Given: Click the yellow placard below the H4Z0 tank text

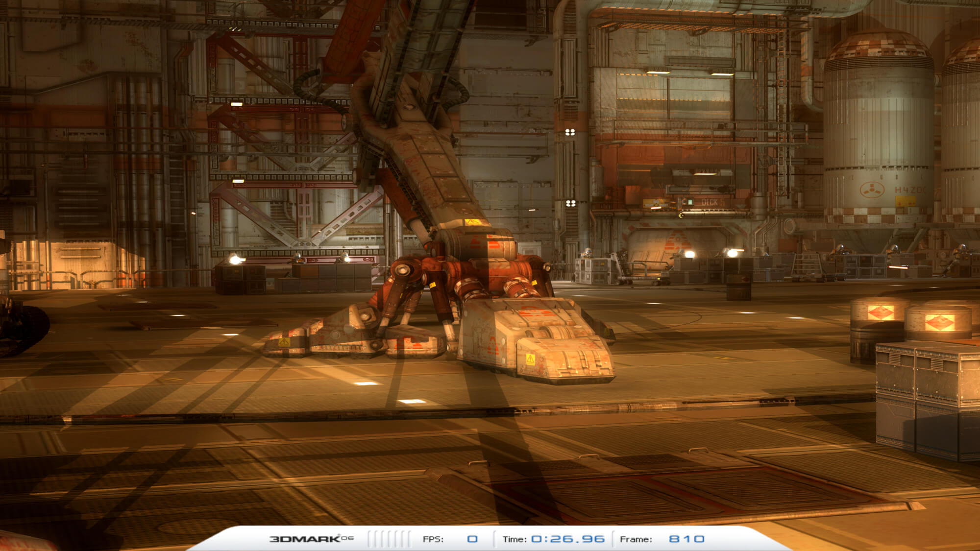Looking at the screenshot, I should tap(906, 201).
